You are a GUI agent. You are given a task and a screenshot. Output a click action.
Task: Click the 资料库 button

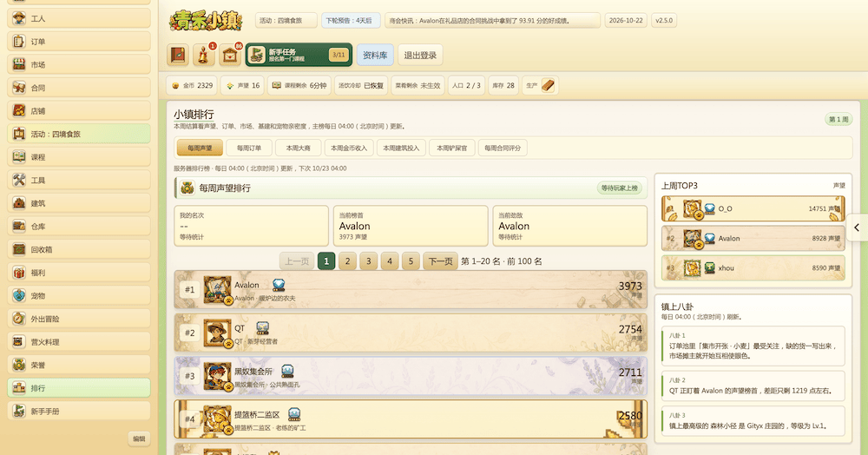click(375, 55)
